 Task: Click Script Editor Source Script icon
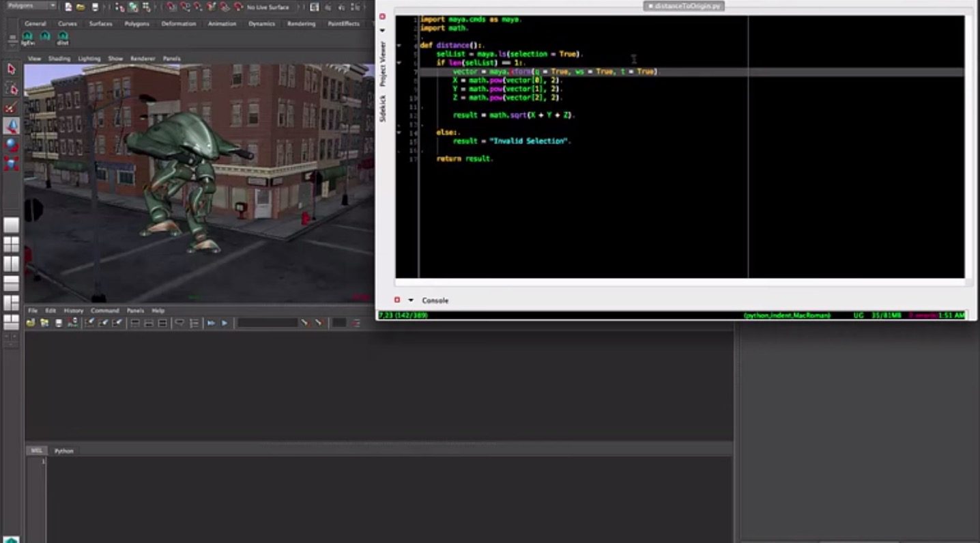44,322
